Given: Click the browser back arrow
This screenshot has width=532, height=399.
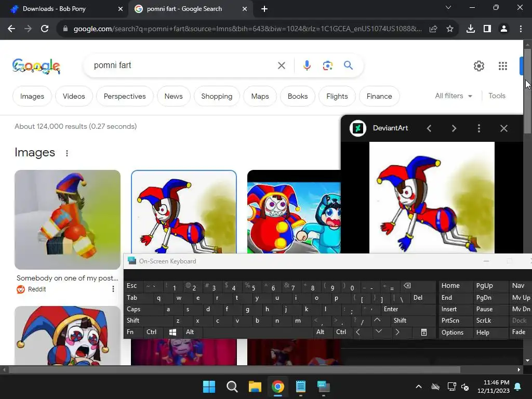Looking at the screenshot, I should pos(11,29).
